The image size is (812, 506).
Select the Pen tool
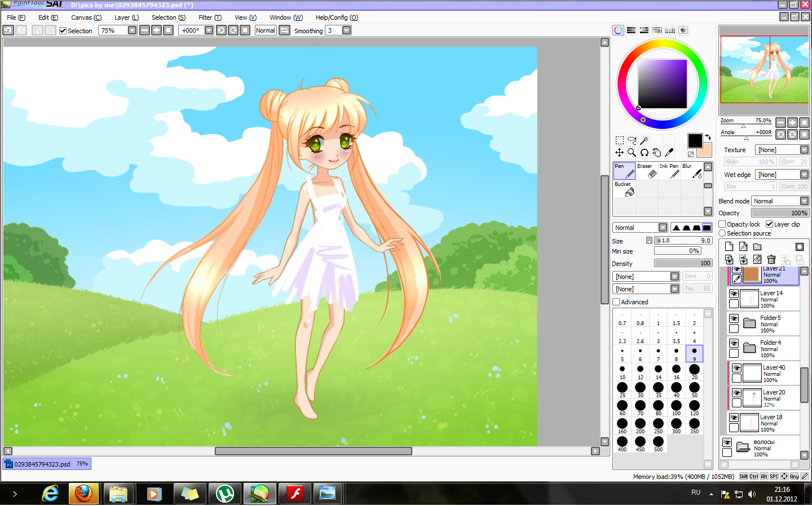[x=624, y=171]
